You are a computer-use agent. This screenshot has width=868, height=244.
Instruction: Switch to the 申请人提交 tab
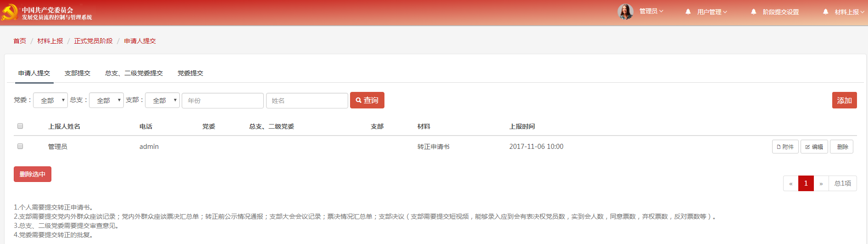(x=34, y=73)
